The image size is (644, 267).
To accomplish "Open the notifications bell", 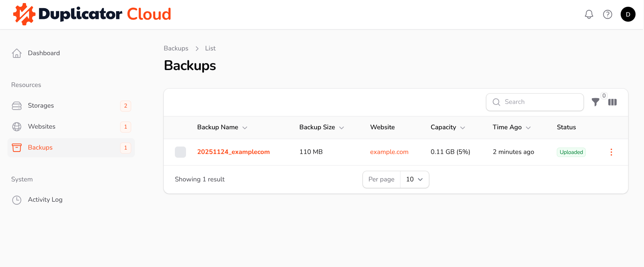I will (589, 14).
